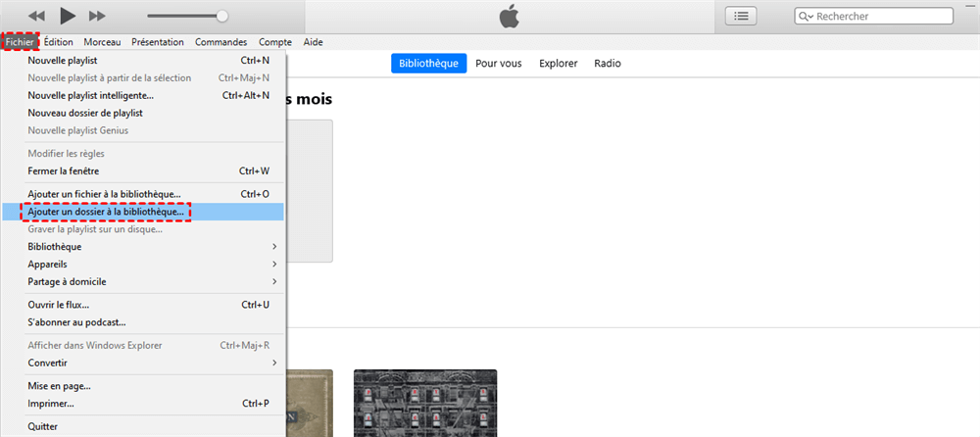Click the Bibliothèque tab button

[x=425, y=64]
